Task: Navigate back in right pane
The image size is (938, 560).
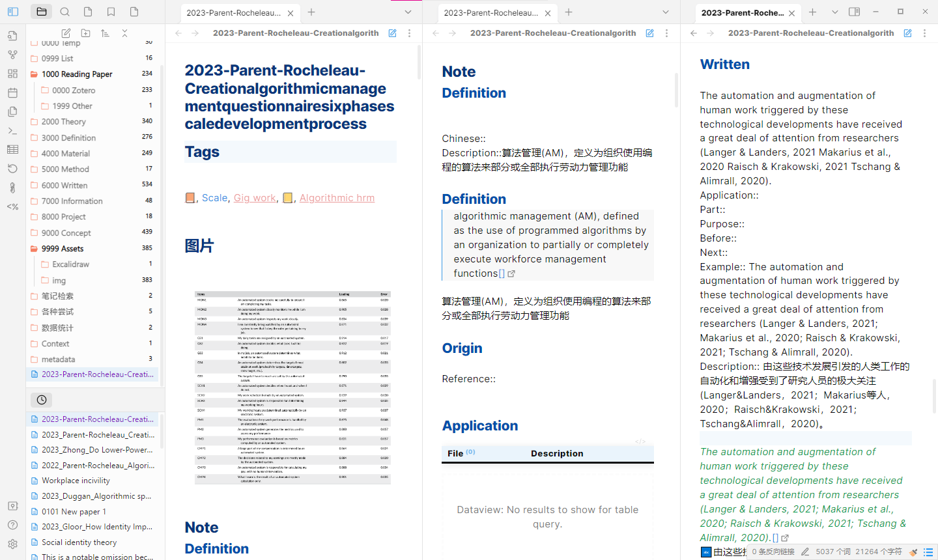Action: pos(694,33)
